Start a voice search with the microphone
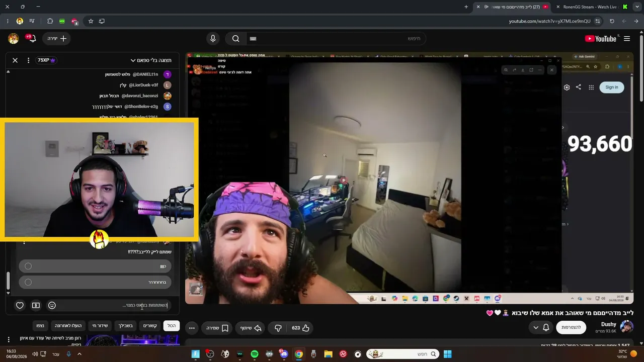The width and height of the screenshot is (644, 362). [x=213, y=39]
